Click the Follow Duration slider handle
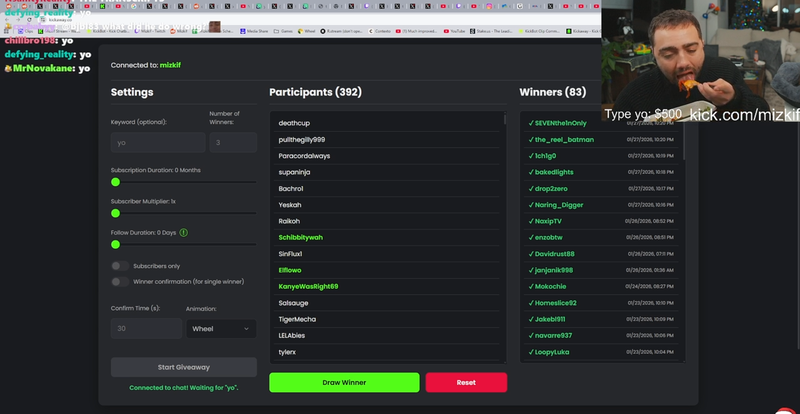The height and width of the screenshot is (414, 800). coord(115,245)
